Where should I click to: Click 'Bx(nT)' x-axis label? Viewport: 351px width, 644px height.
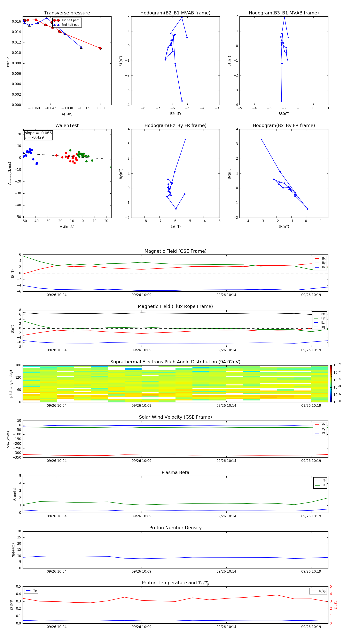coord(284,227)
